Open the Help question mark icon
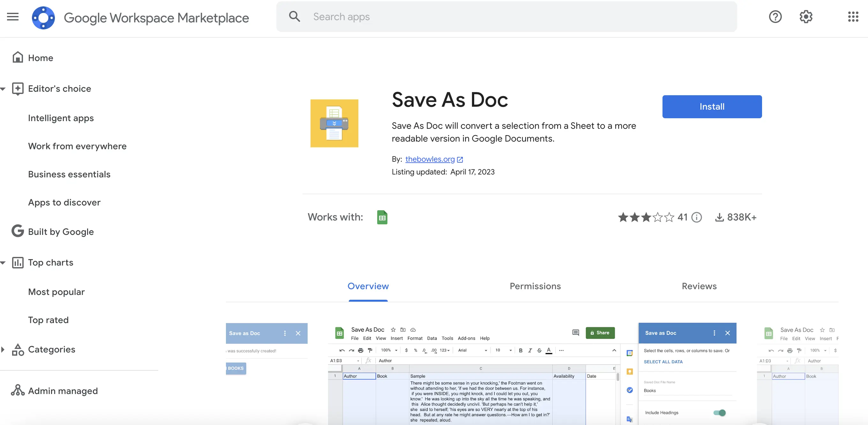The image size is (868, 425). point(775,17)
